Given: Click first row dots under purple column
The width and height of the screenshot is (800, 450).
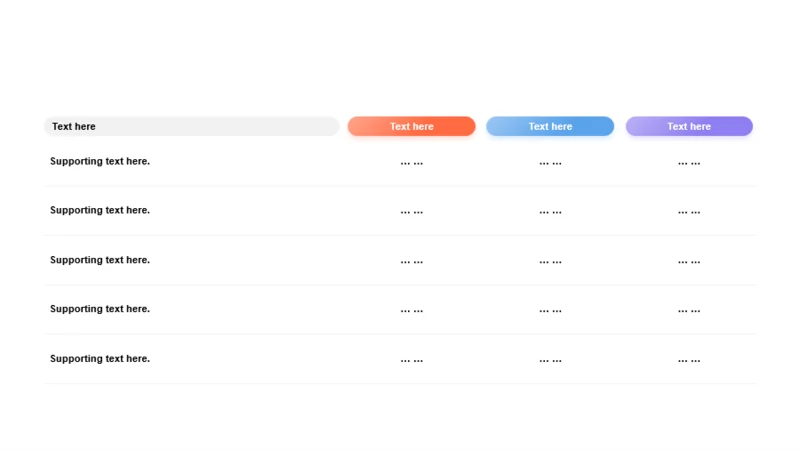Looking at the screenshot, I should [689, 164].
